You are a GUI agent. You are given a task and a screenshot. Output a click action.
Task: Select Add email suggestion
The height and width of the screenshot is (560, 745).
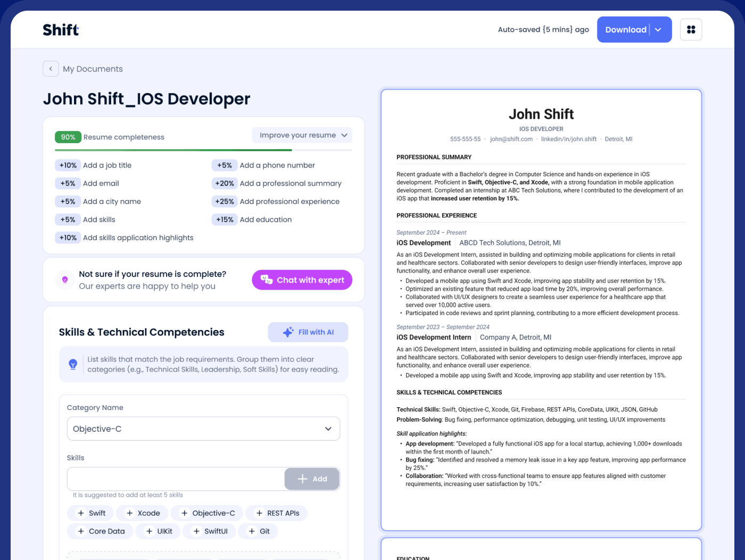point(87,184)
